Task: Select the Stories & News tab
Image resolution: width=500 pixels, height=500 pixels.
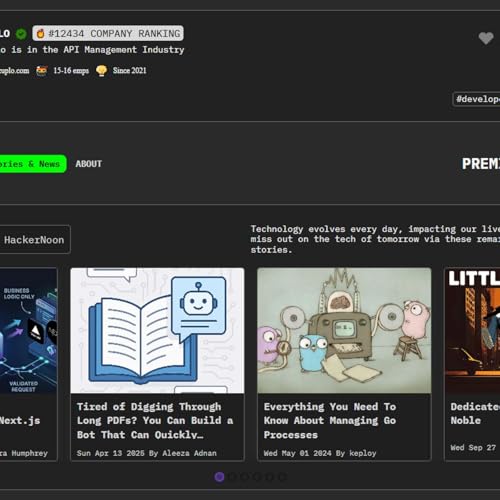Action: pyautogui.click(x=33, y=164)
